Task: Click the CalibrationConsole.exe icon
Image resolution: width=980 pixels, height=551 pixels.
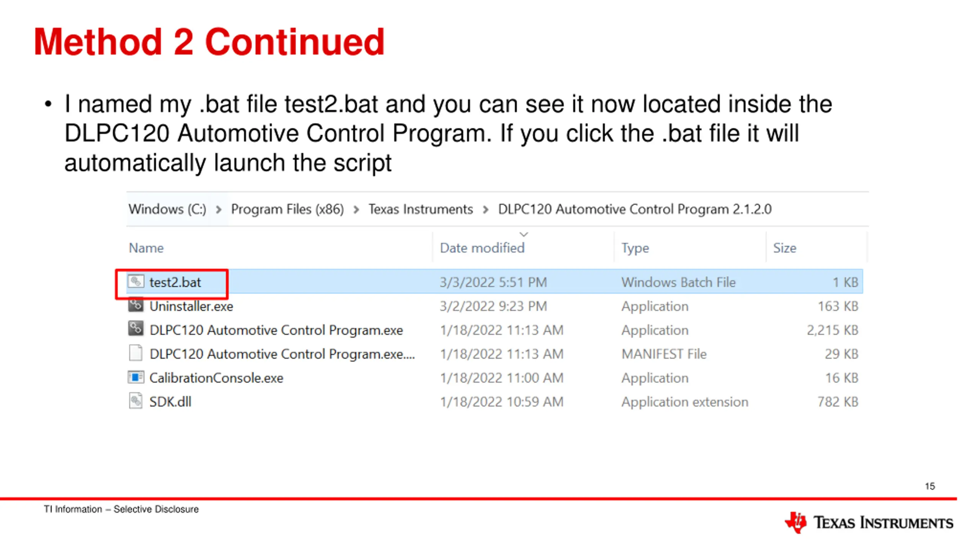Action: [x=136, y=377]
